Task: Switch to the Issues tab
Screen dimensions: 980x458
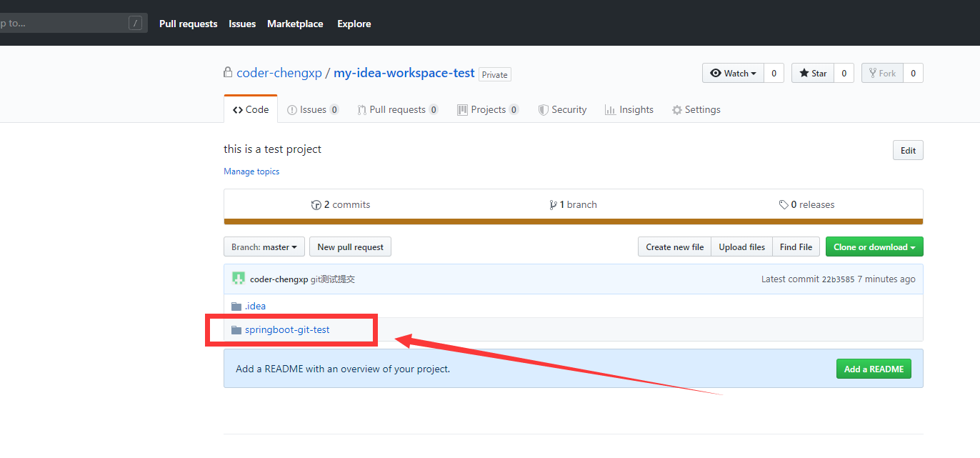Action: pyautogui.click(x=313, y=109)
